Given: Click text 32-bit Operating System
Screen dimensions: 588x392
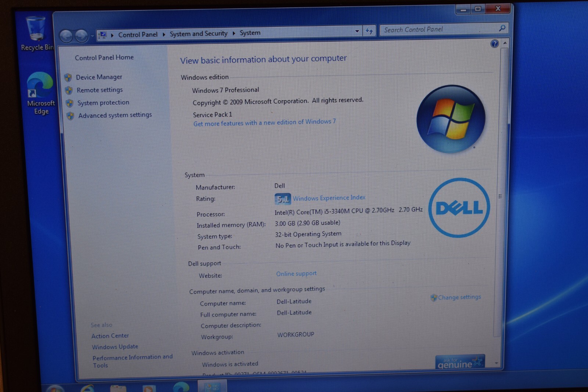Looking at the screenshot, I should coord(308,234).
